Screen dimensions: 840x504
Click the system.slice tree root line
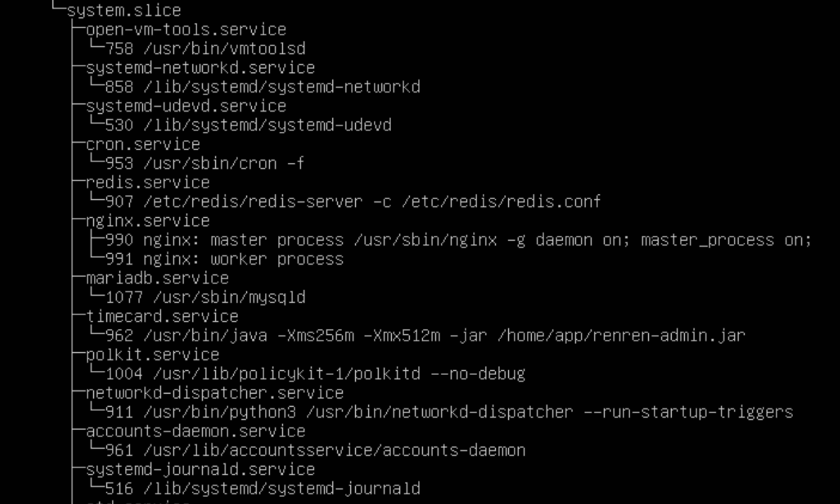(x=123, y=10)
